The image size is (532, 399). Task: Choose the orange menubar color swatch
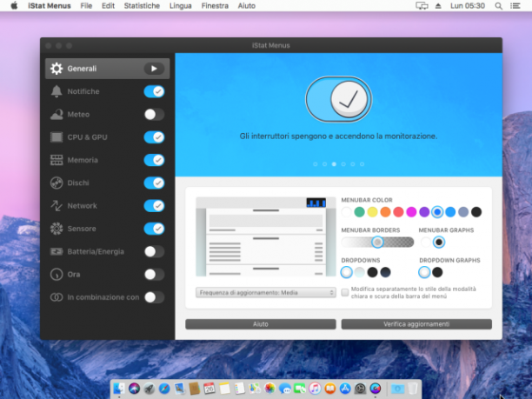385,212
